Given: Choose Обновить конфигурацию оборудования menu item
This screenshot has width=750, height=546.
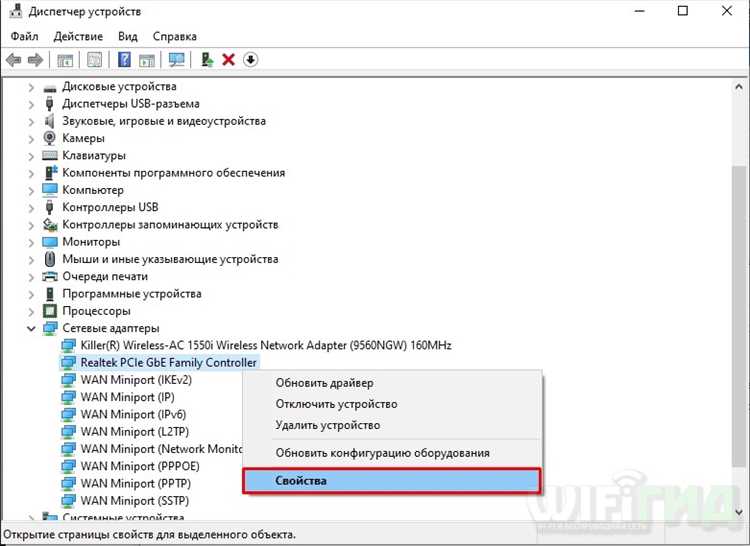Looking at the screenshot, I should (x=392, y=453).
